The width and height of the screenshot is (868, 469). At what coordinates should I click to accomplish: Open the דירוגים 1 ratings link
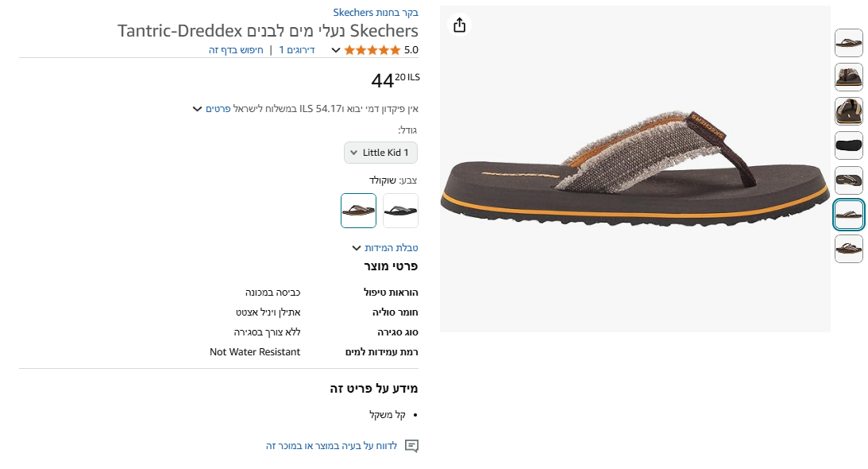click(x=296, y=50)
